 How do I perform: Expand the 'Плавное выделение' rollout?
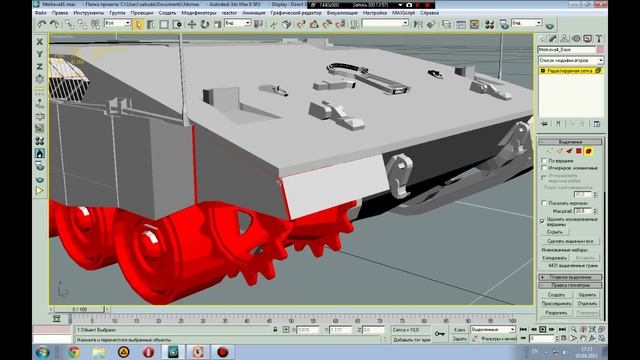[x=570, y=277]
